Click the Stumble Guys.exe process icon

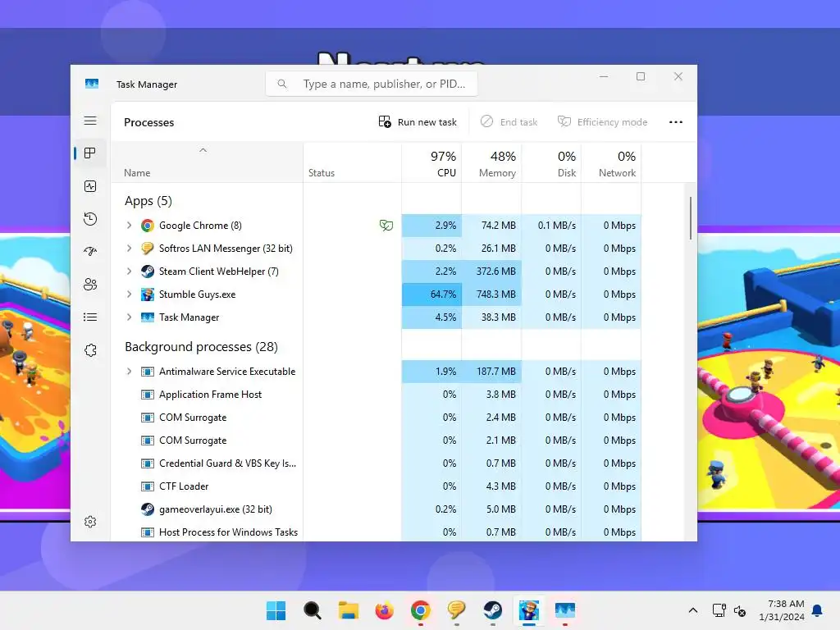coord(148,294)
